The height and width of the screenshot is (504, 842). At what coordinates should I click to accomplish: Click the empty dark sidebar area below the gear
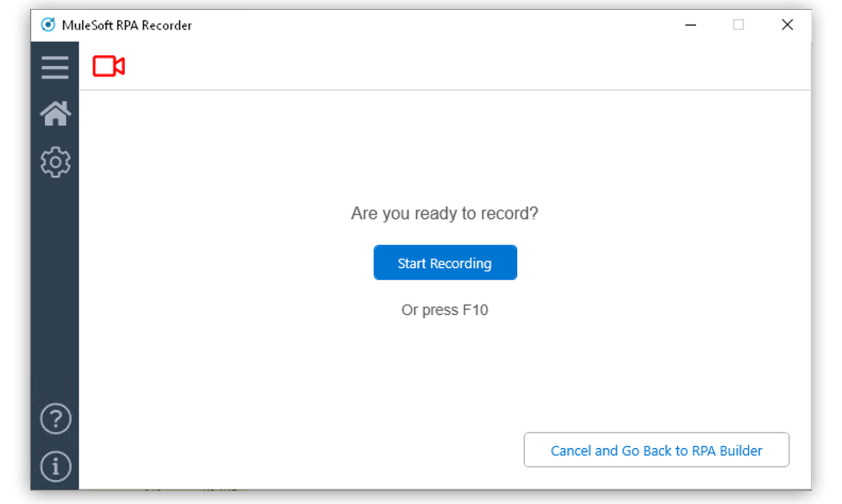coord(55,289)
